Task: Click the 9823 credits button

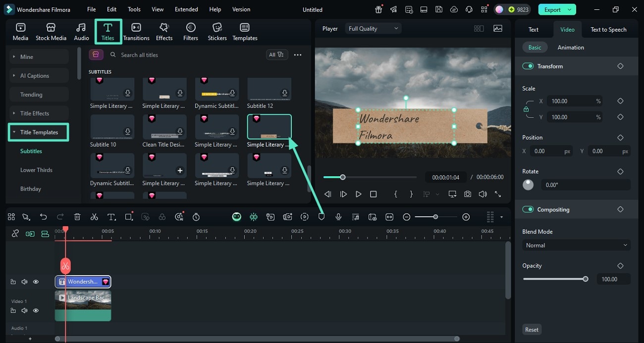Action: (513, 9)
